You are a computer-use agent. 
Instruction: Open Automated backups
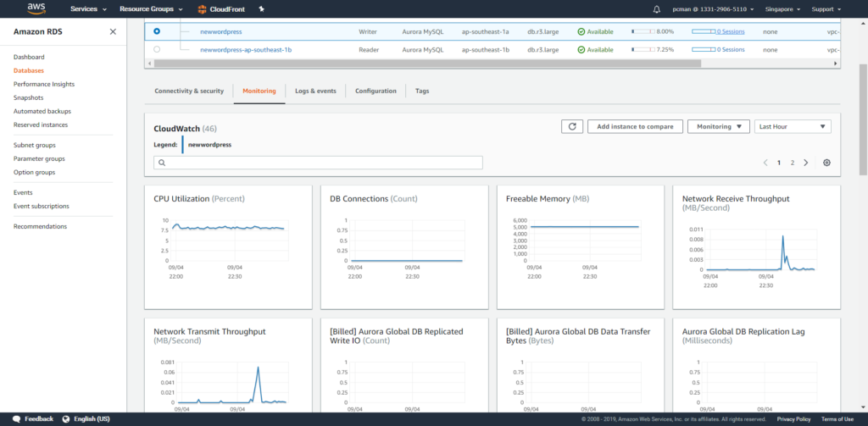[x=42, y=111]
